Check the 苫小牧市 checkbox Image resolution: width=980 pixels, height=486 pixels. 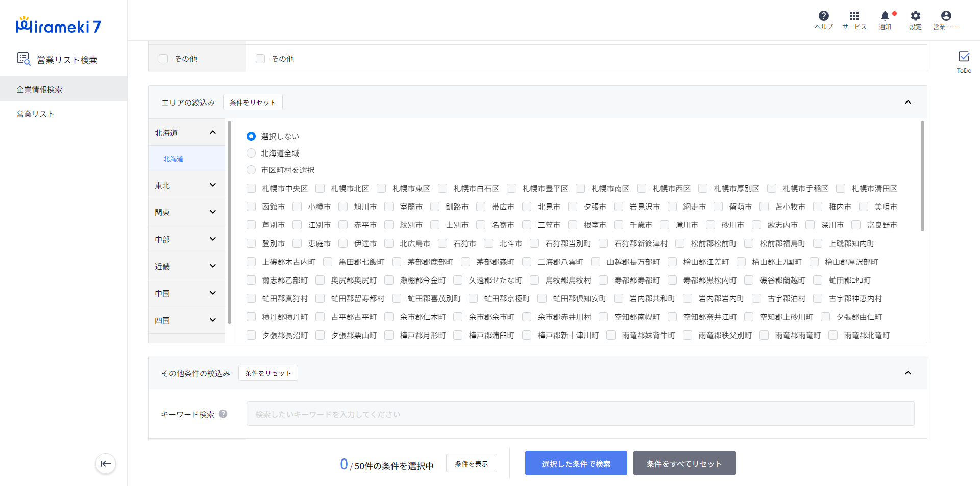(764, 207)
